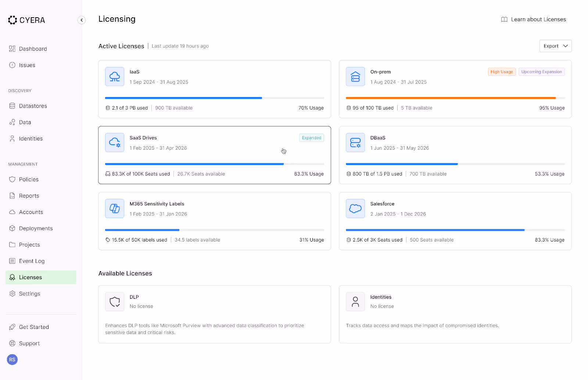Click the Identities person icon in Available Licenses
The image size is (588, 380).
tap(355, 302)
